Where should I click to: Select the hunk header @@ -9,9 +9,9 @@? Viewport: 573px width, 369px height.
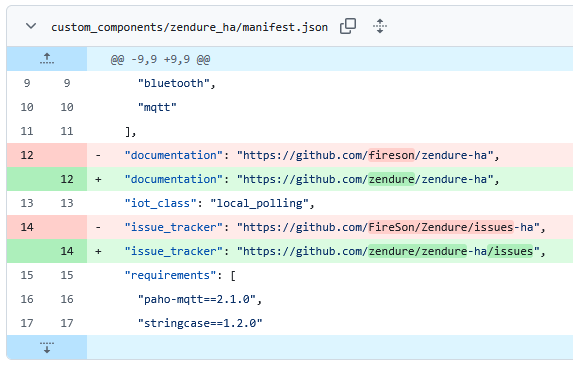160,59
